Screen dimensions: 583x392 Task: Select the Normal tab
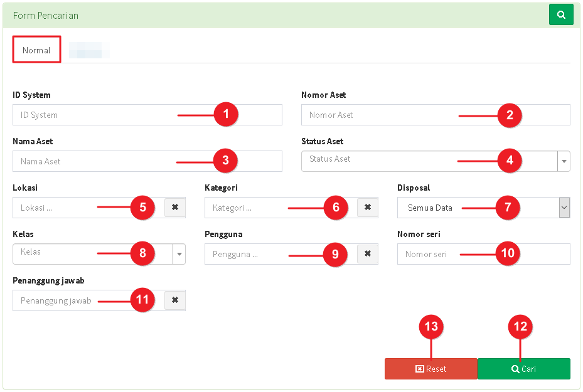point(36,50)
